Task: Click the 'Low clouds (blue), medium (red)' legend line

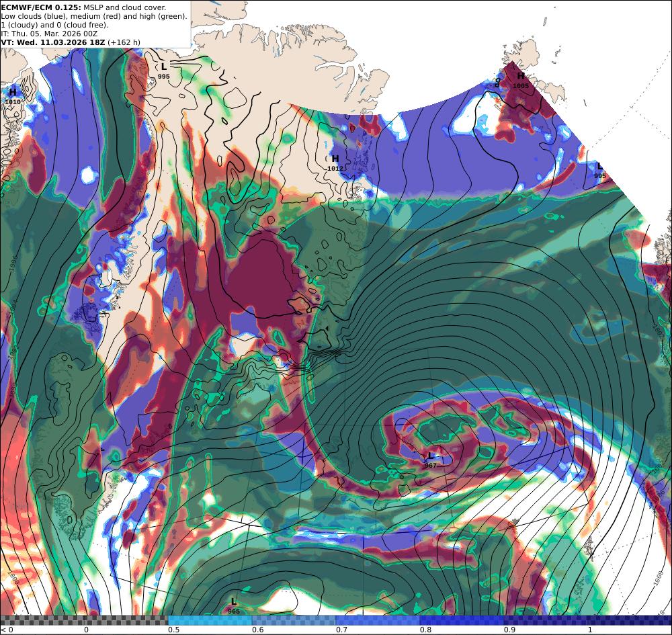Action: point(93,16)
